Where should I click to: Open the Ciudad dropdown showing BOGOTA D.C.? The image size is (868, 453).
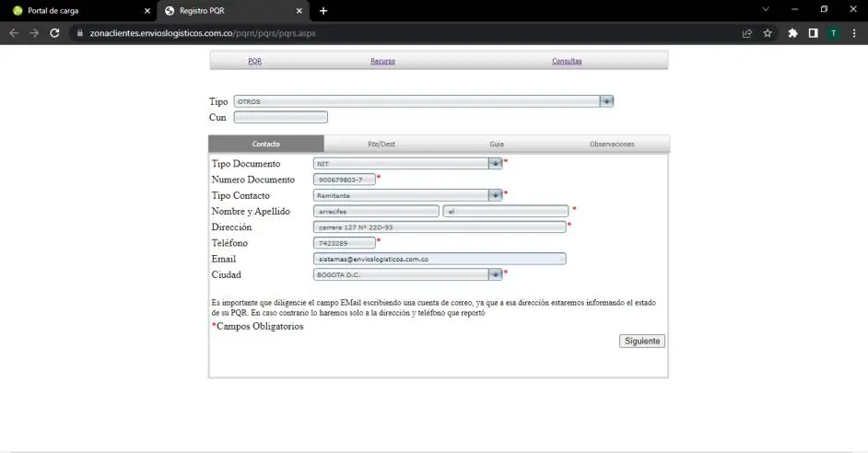pos(407,275)
